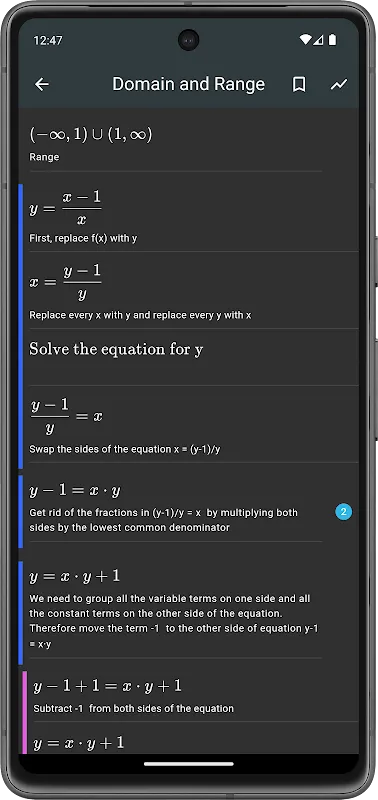
Task: Tap the home gesture bar
Action: (x=189, y=764)
